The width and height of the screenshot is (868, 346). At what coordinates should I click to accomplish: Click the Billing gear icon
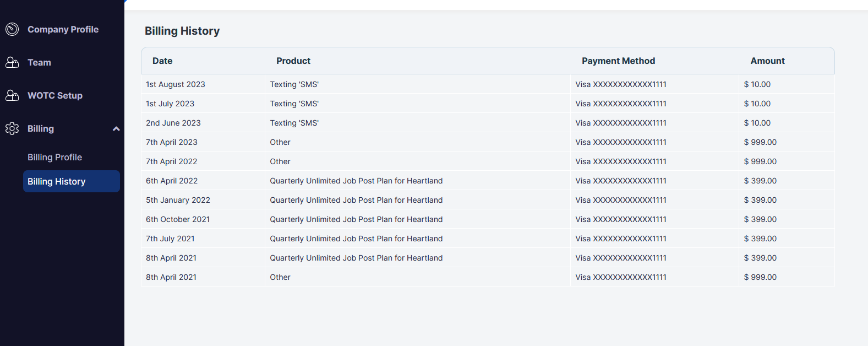[x=12, y=128]
